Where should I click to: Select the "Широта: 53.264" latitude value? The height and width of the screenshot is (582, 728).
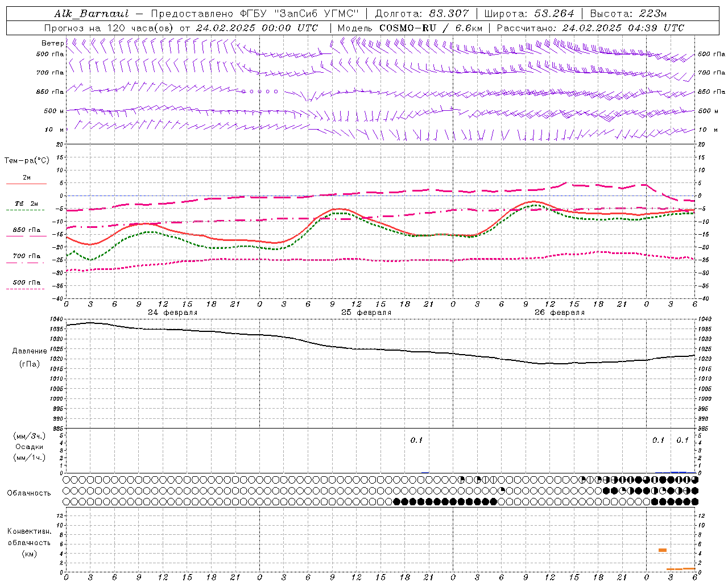tap(530, 14)
